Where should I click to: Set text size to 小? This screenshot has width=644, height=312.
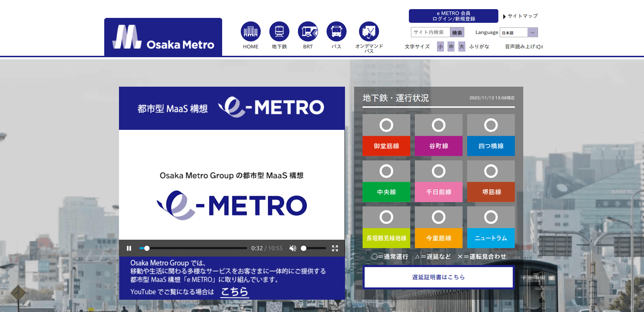tap(440, 47)
